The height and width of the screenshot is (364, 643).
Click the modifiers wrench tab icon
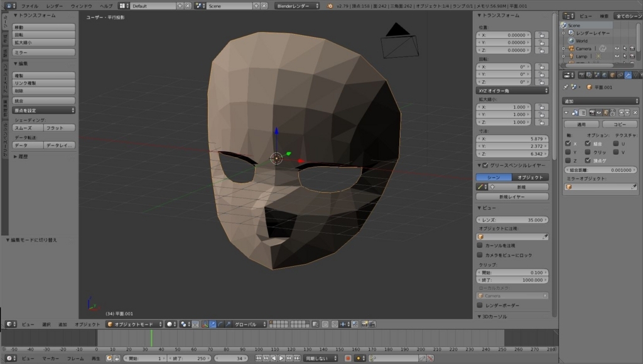point(629,76)
